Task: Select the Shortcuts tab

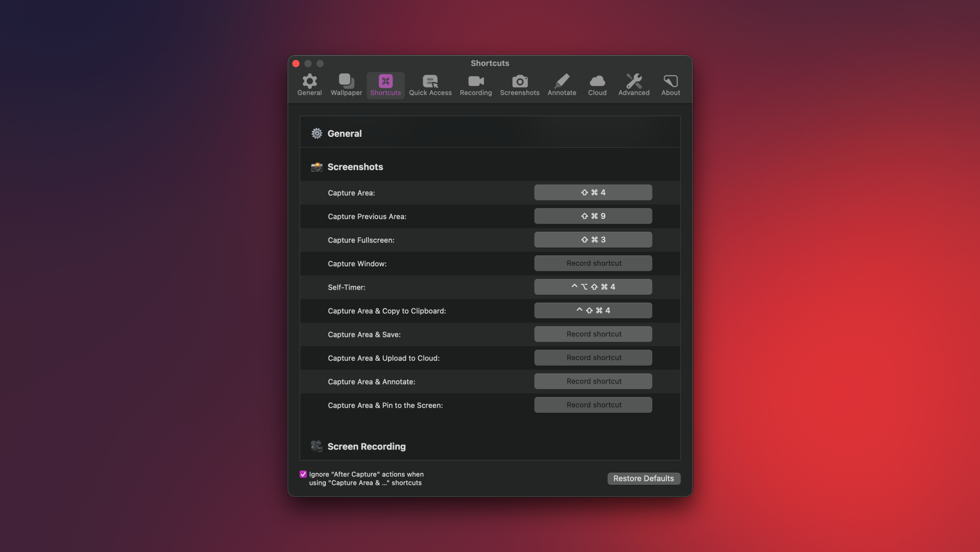Action: [385, 85]
